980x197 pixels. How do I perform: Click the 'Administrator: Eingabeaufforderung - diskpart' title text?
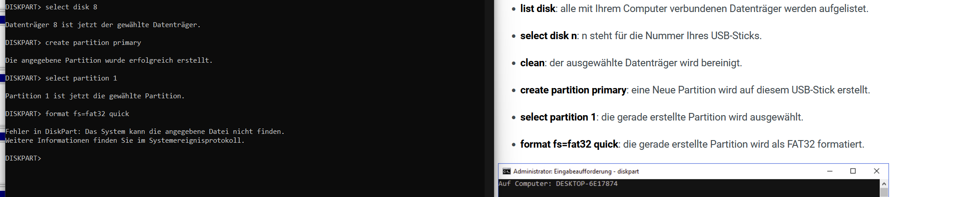[576, 171]
